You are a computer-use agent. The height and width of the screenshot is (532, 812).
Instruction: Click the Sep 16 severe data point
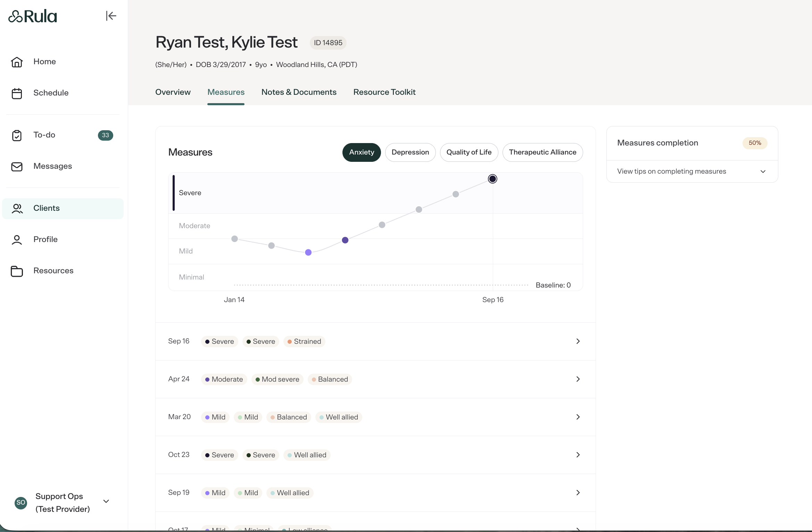pos(492,179)
